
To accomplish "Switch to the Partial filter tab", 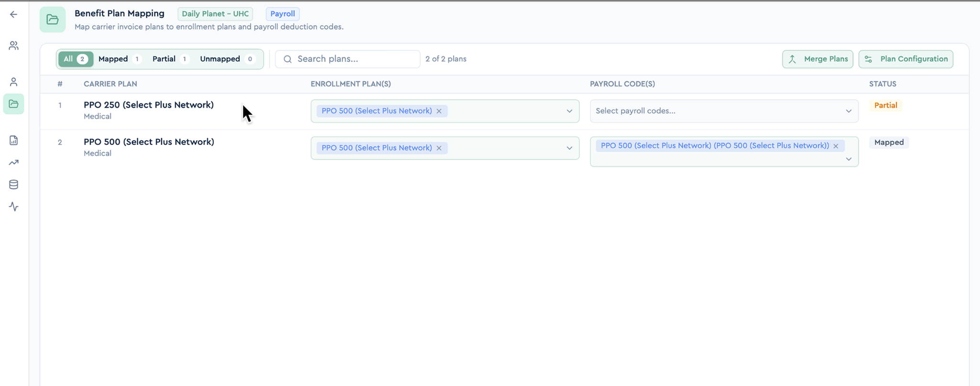I will coord(170,59).
